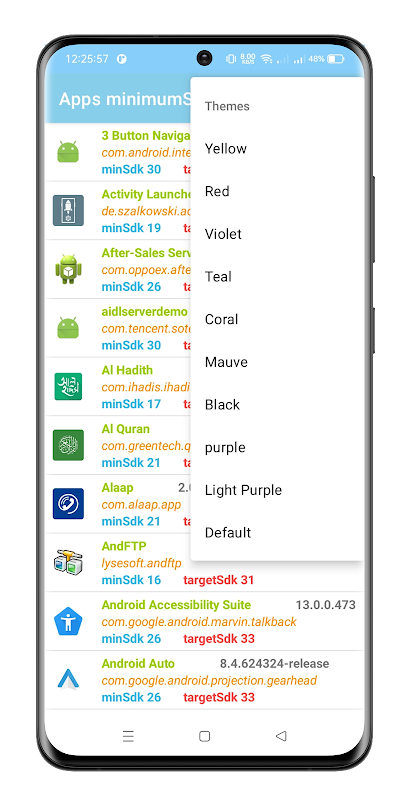Restore the Default theme

pos(277,533)
